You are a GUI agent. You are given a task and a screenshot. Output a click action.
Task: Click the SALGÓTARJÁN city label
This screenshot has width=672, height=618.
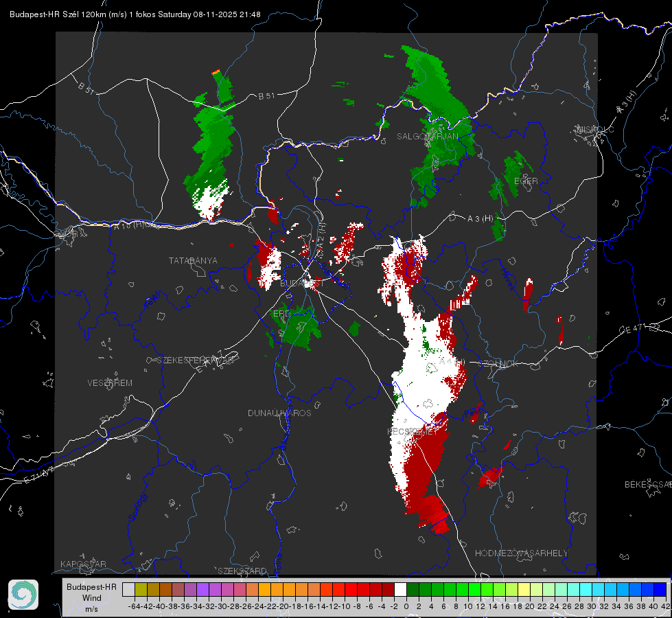pyautogui.click(x=427, y=137)
